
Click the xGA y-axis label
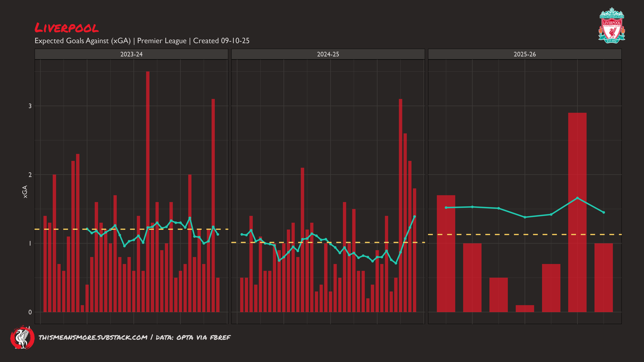(x=25, y=192)
